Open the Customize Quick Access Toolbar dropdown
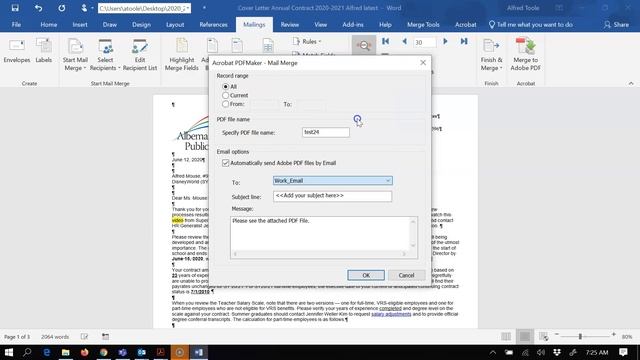The width and height of the screenshot is (640, 360). pyautogui.click(x=204, y=8)
